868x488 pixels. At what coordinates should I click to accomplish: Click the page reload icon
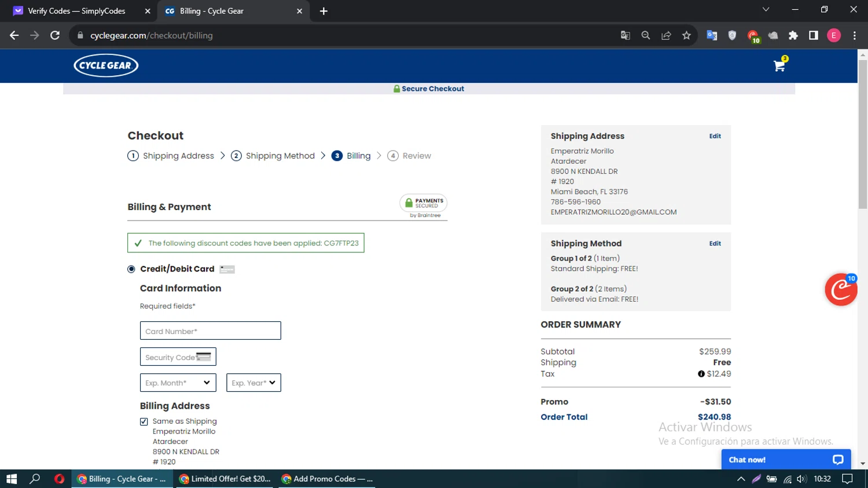tap(55, 35)
